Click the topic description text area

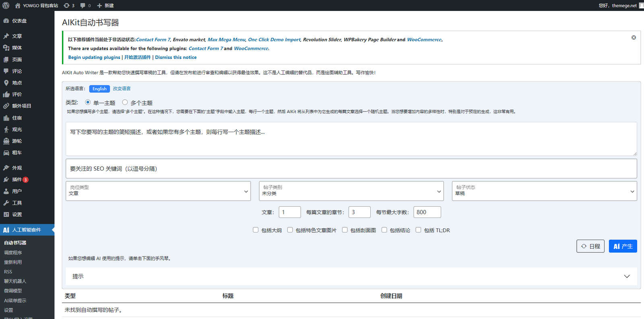pos(351,139)
